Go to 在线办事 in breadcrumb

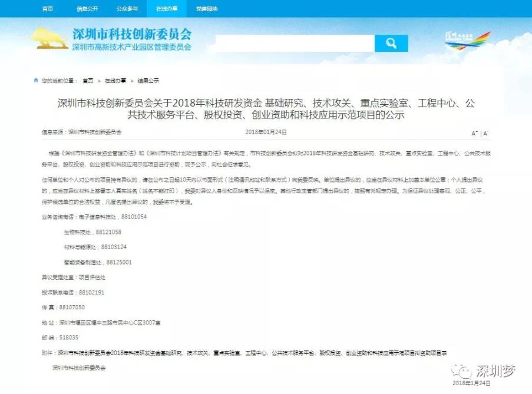pos(115,81)
